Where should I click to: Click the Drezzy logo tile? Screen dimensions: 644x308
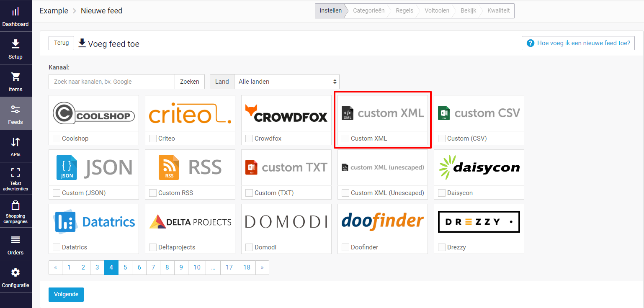coord(479,222)
